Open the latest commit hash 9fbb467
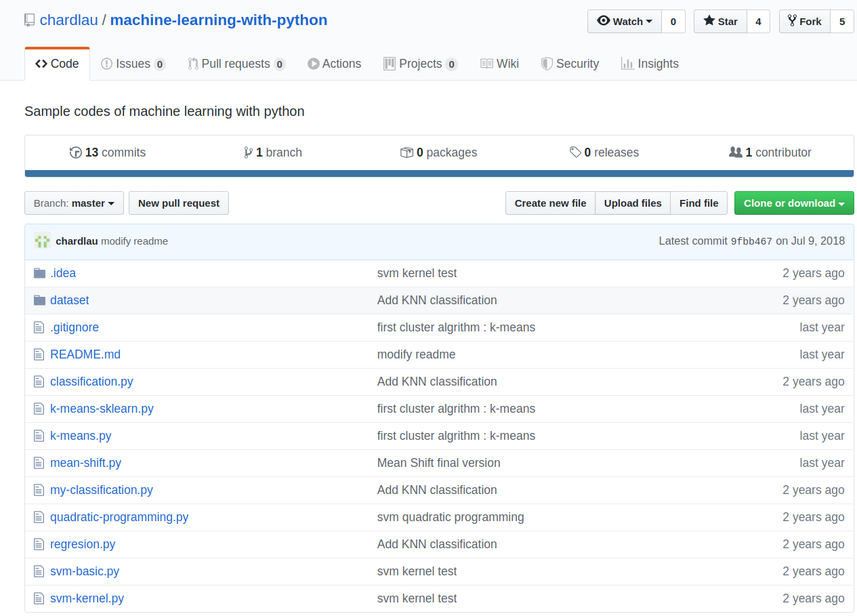The width and height of the screenshot is (857, 616). coord(751,241)
